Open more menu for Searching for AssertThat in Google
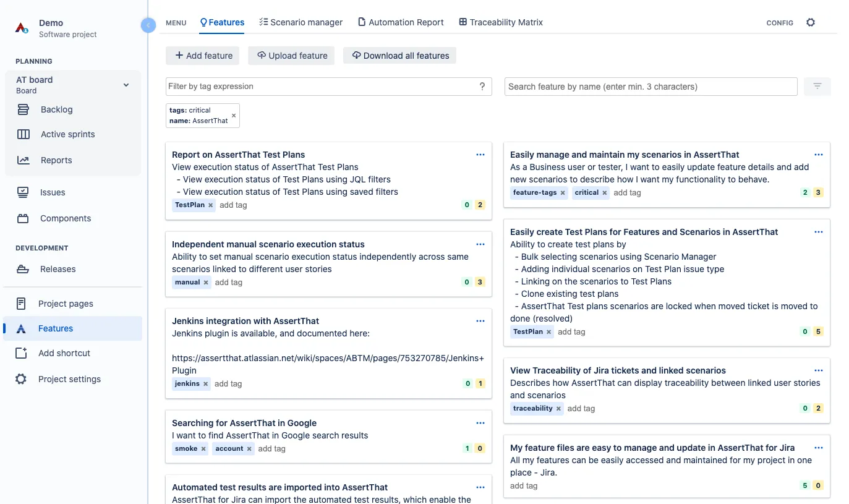 tap(480, 423)
